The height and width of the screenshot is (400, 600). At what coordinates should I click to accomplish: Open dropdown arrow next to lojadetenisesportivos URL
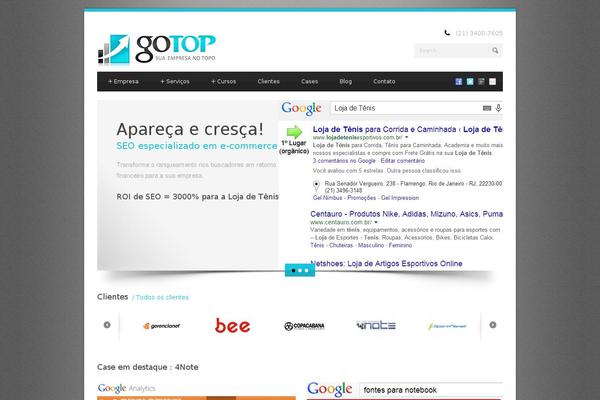pyautogui.click(x=407, y=137)
